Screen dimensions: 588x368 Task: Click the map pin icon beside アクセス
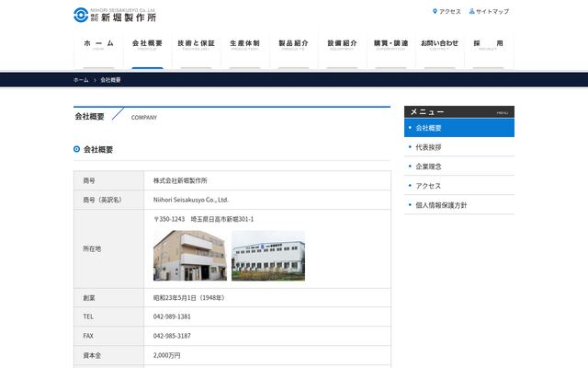pos(435,11)
